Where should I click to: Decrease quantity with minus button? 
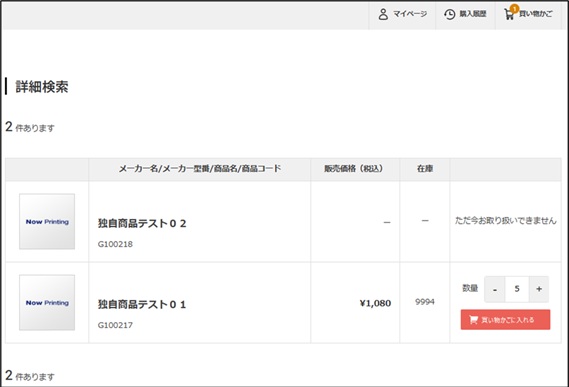[x=494, y=289]
